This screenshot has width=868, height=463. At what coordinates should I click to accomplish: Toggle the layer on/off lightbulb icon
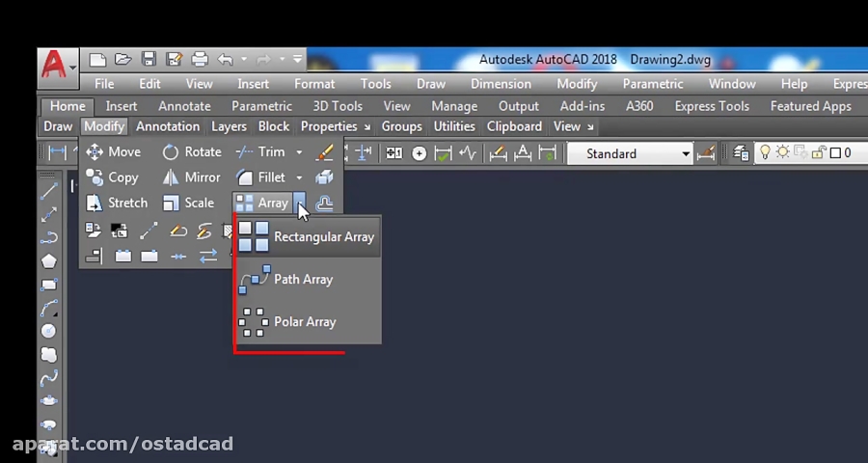click(765, 152)
